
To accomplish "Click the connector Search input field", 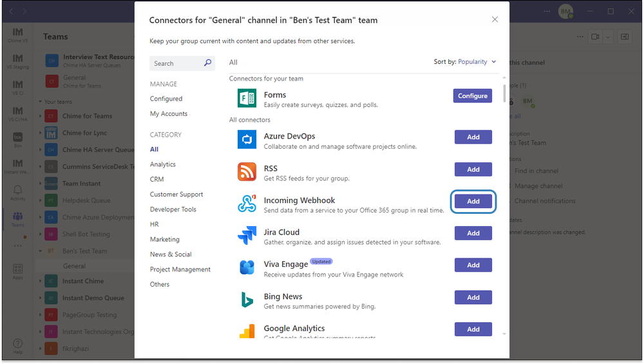I will click(x=182, y=63).
